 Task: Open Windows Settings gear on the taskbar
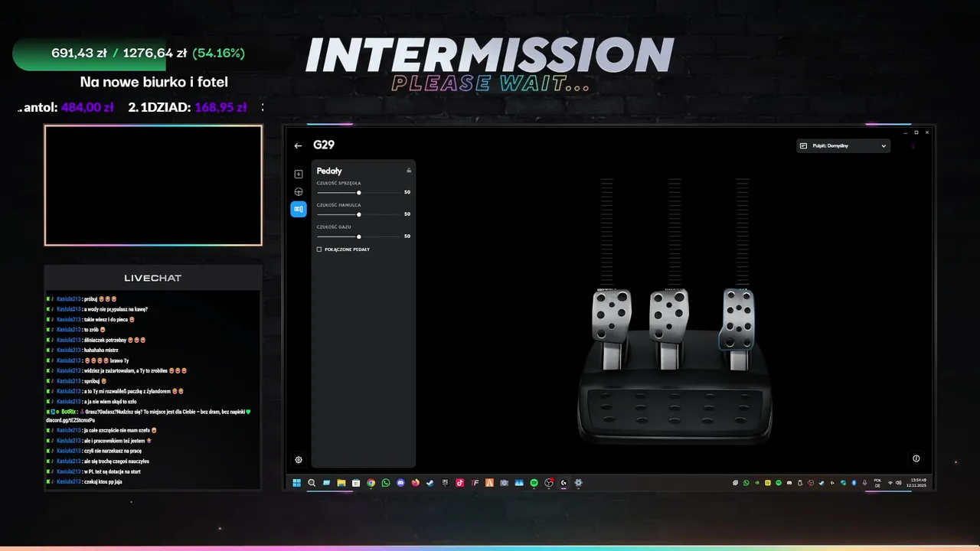[578, 483]
